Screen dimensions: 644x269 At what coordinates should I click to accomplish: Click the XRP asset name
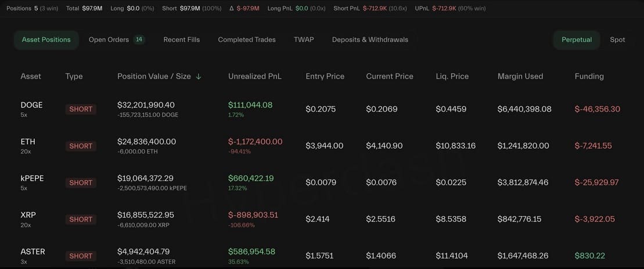pos(28,215)
